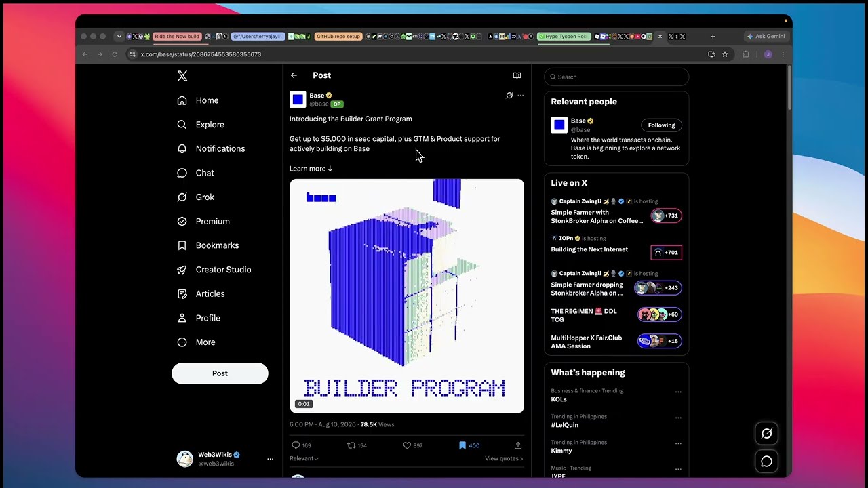The width and height of the screenshot is (868, 488).
Task: Go to Profile in the sidebar
Action: tap(199, 318)
